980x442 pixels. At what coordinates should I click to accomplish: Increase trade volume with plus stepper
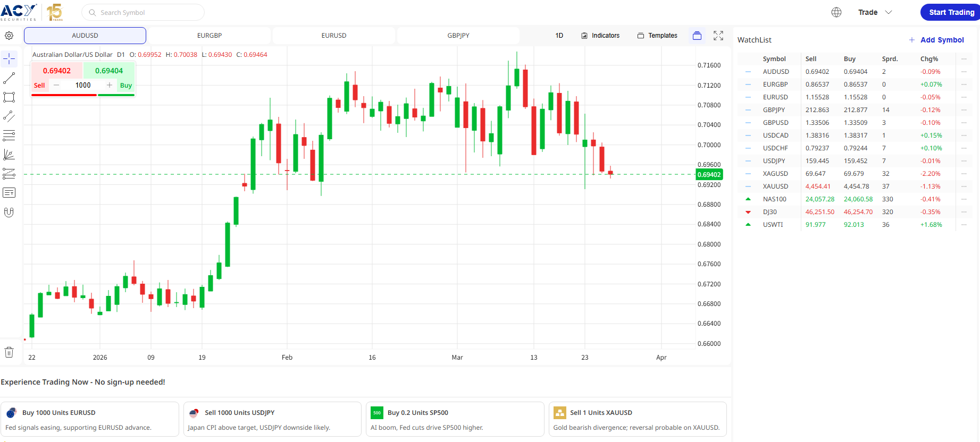click(x=110, y=85)
